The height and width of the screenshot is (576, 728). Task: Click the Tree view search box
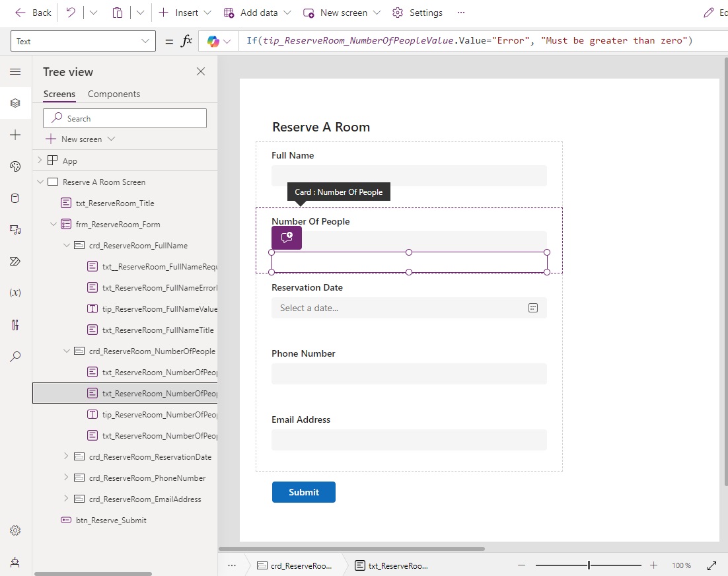[125, 118]
